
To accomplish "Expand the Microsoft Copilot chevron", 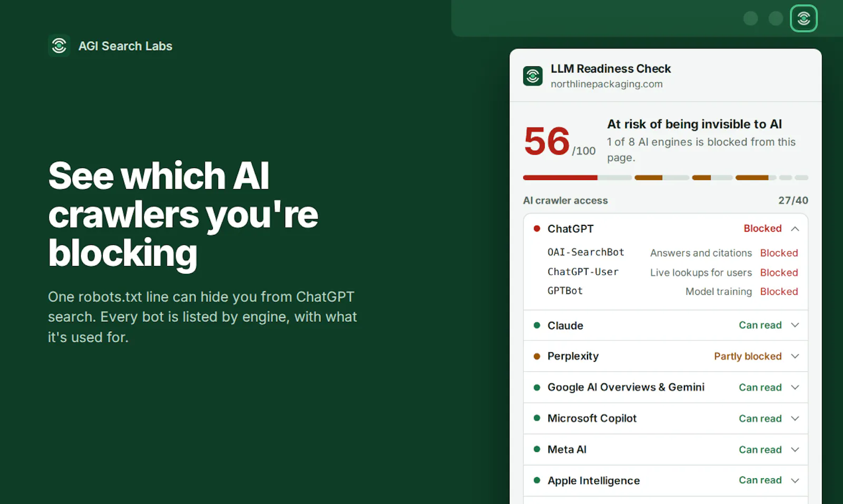I will click(795, 419).
